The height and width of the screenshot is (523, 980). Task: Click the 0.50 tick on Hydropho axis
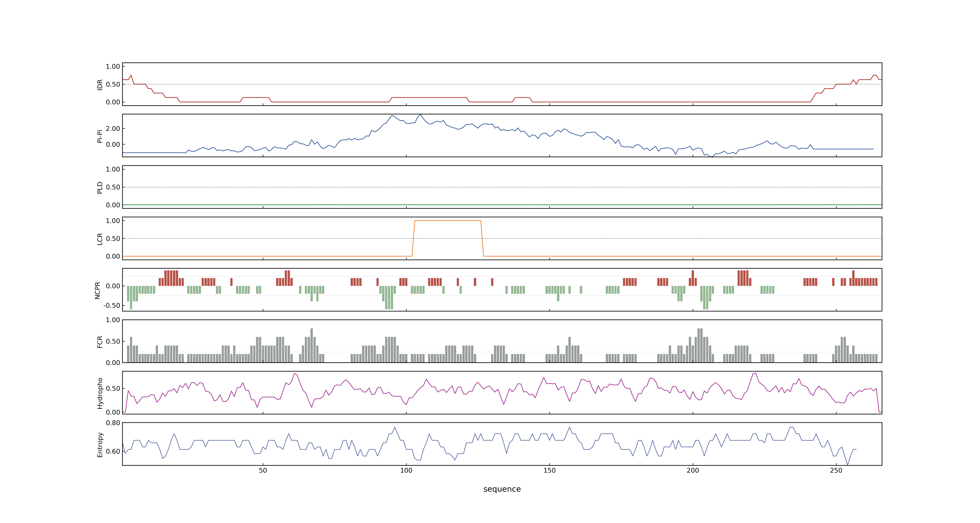pos(113,389)
